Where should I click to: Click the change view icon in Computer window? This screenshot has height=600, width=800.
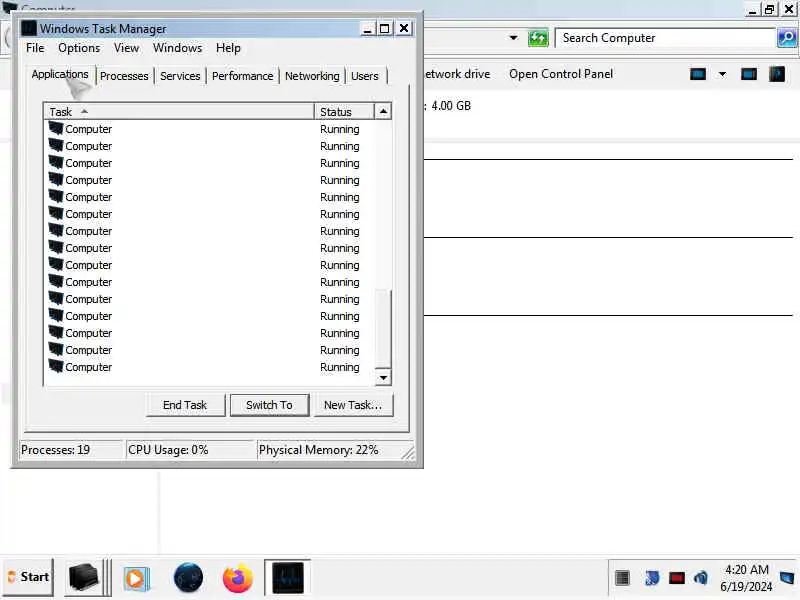[x=697, y=74]
